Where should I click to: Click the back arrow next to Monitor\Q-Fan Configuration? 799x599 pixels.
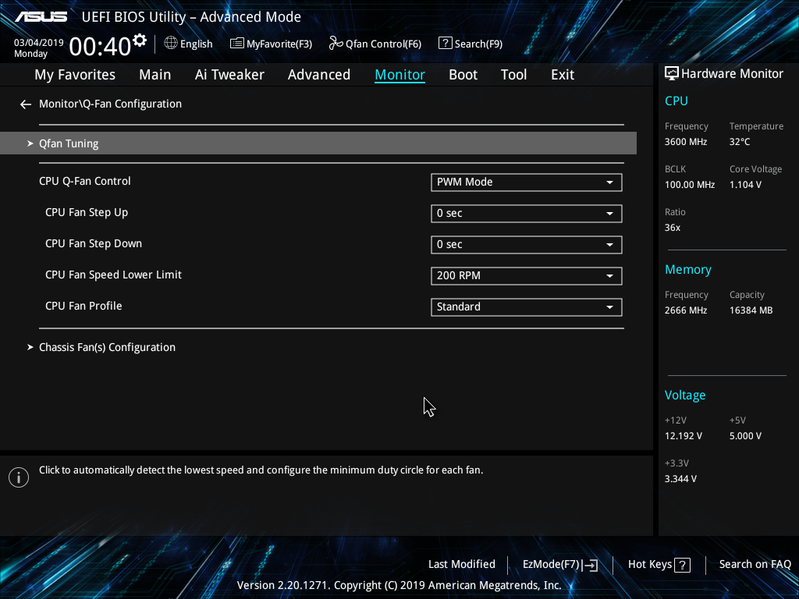25,104
